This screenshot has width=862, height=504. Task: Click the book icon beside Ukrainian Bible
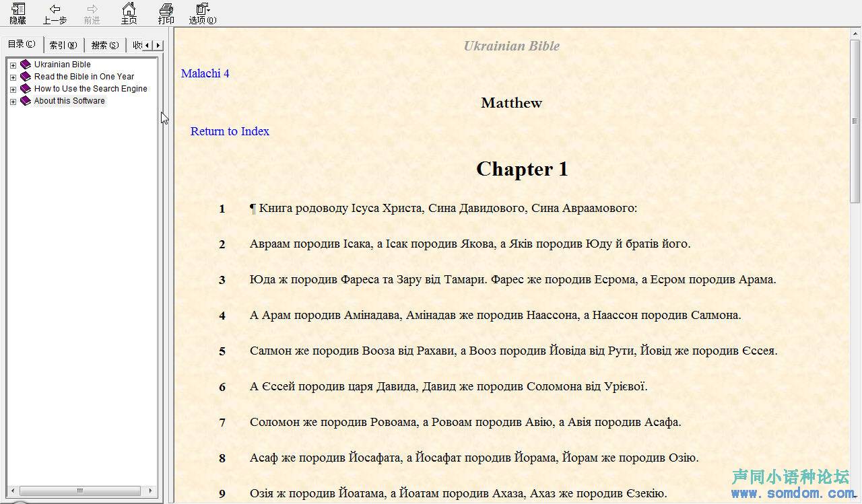click(26, 65)
